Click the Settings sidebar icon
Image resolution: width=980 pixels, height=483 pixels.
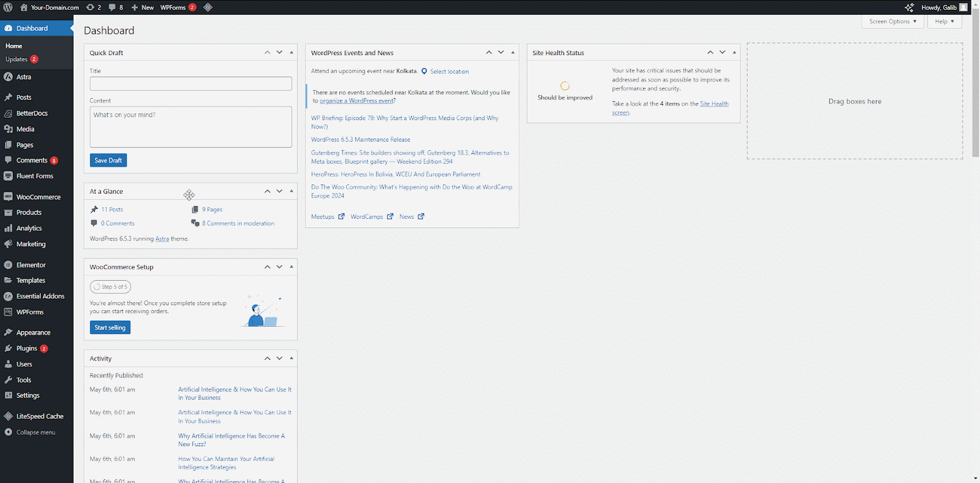(x=8, y=395)
